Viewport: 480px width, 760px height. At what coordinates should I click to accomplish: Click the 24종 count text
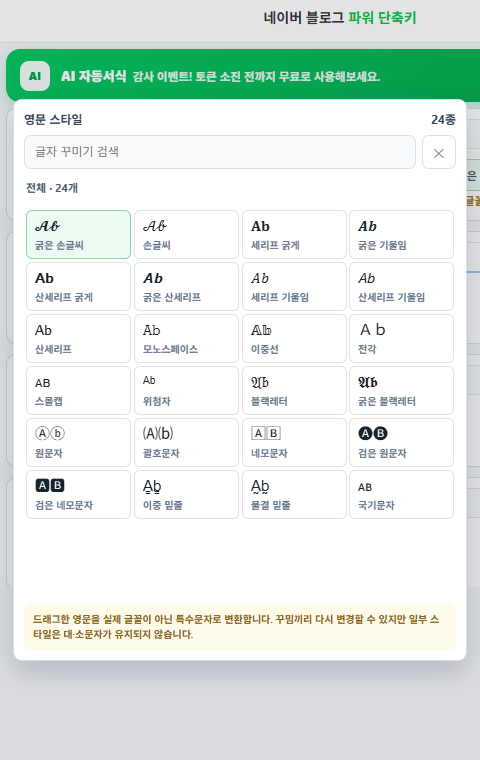point(443,120)
